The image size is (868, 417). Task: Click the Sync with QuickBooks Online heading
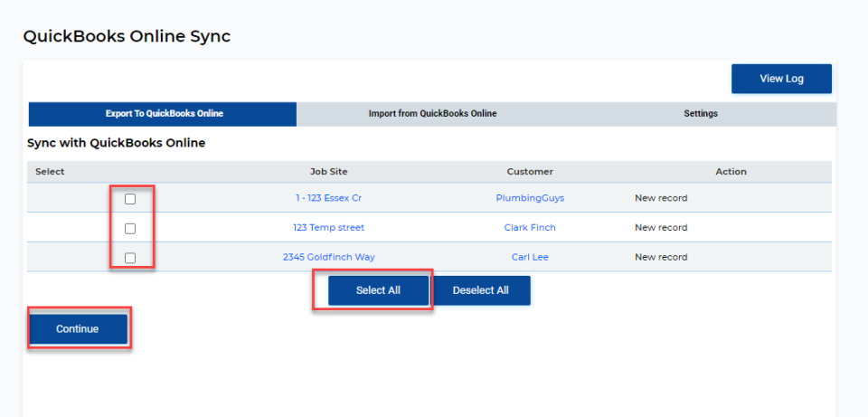(x=117, y=143)
